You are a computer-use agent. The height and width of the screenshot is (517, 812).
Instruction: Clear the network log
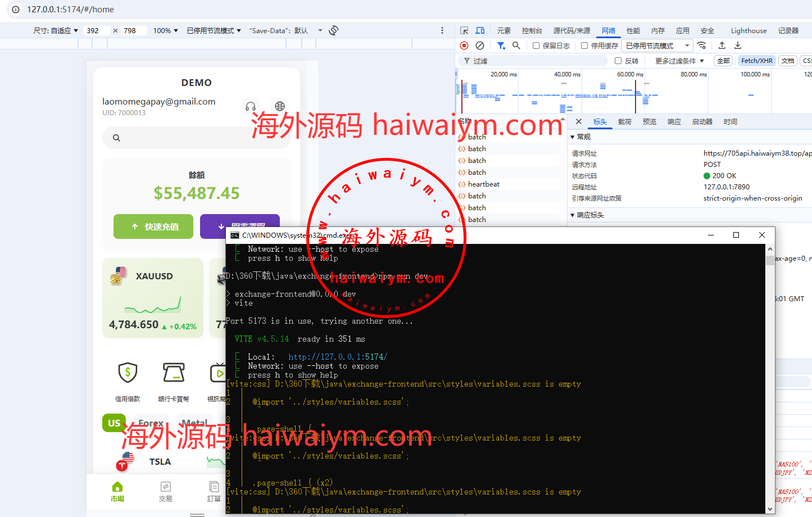point(480,46)
